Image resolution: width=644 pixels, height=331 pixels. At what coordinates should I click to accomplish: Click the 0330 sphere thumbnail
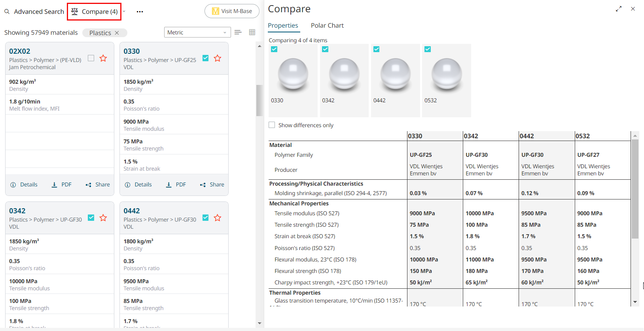pyautogui.click(x=293, y=74)
